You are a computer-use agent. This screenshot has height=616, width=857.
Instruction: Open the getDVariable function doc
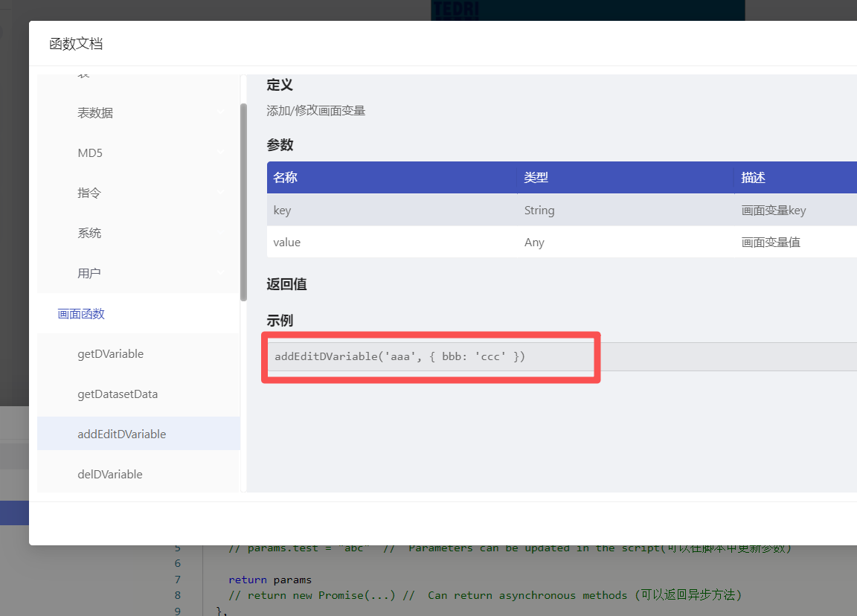coord(110,353)
